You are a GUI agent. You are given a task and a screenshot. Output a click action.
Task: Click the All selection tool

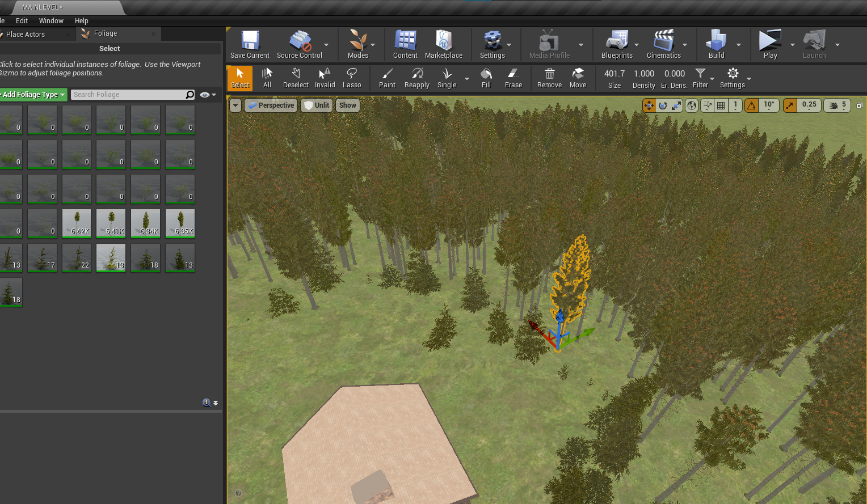tap(267, 78)
